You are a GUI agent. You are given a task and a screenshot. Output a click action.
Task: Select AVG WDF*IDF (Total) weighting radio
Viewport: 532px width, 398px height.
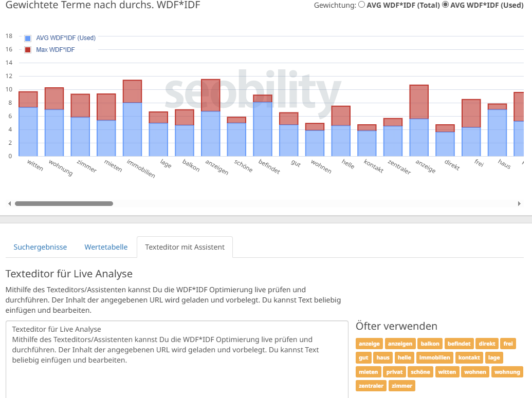point(362,5)
